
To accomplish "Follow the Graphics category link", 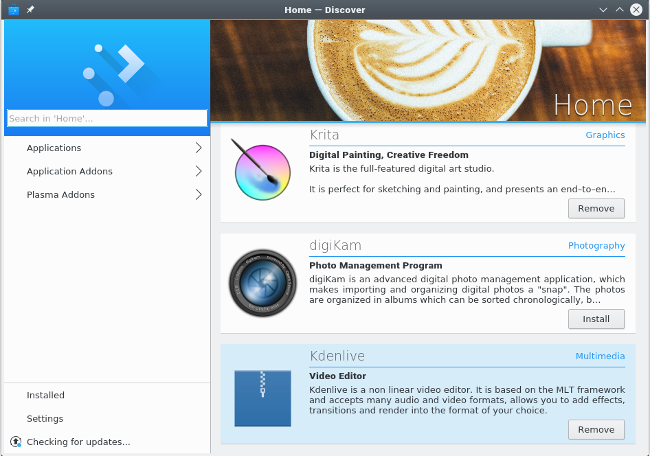I will click(605, 135).
